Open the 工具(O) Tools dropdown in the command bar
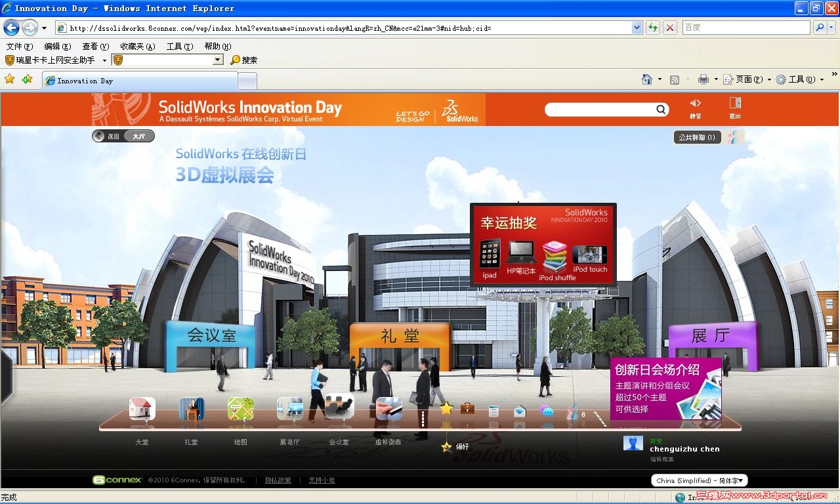 (x=799, y=79)
